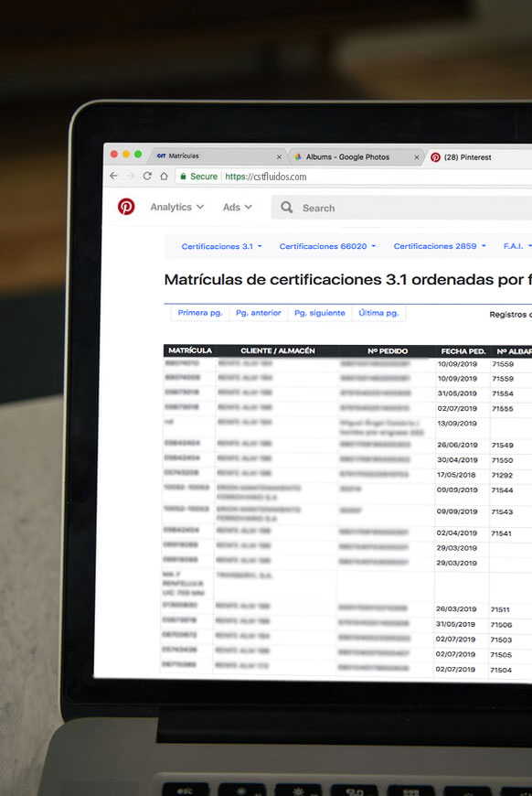Click the search magnifier icon
The height and width of the screenshot is (796, 532).
coord(286,207)
